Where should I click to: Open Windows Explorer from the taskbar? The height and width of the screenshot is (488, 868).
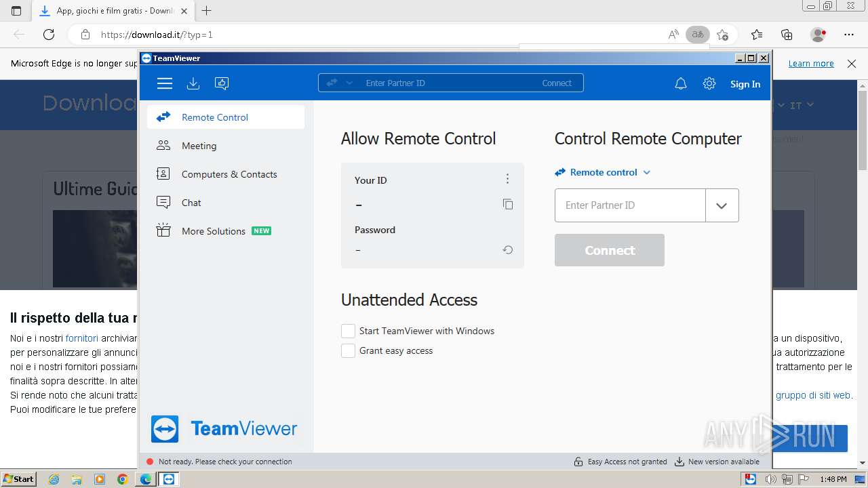click(77, 479)
